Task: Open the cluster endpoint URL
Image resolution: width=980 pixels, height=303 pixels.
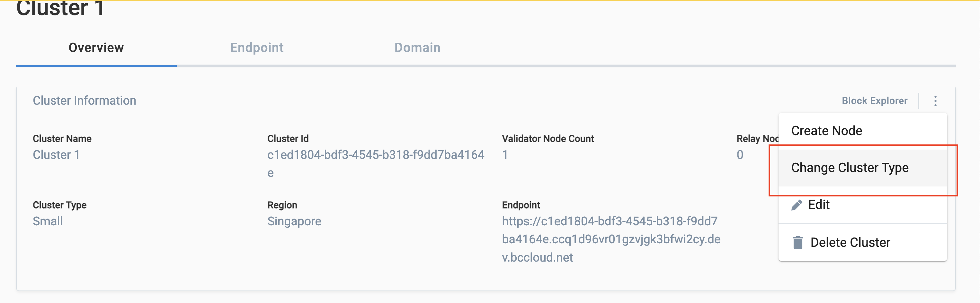Action: [611, 239]
